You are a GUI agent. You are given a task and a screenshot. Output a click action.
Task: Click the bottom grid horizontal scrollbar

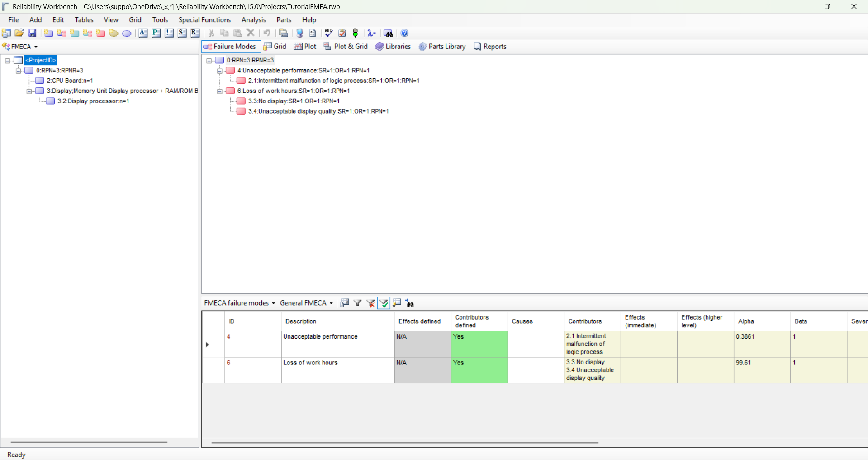(405, 442)
